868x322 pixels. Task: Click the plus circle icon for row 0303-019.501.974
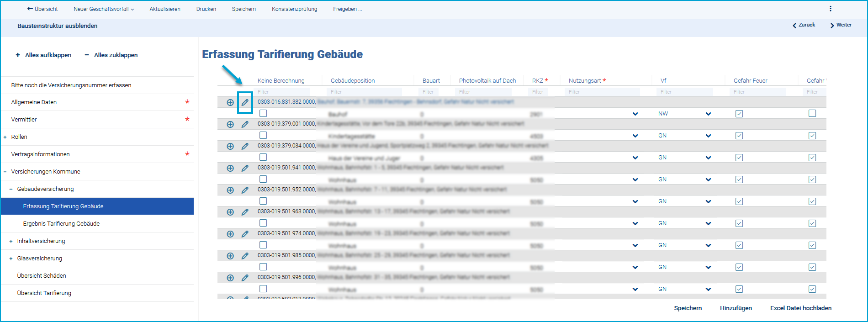(x=230, y=234)
